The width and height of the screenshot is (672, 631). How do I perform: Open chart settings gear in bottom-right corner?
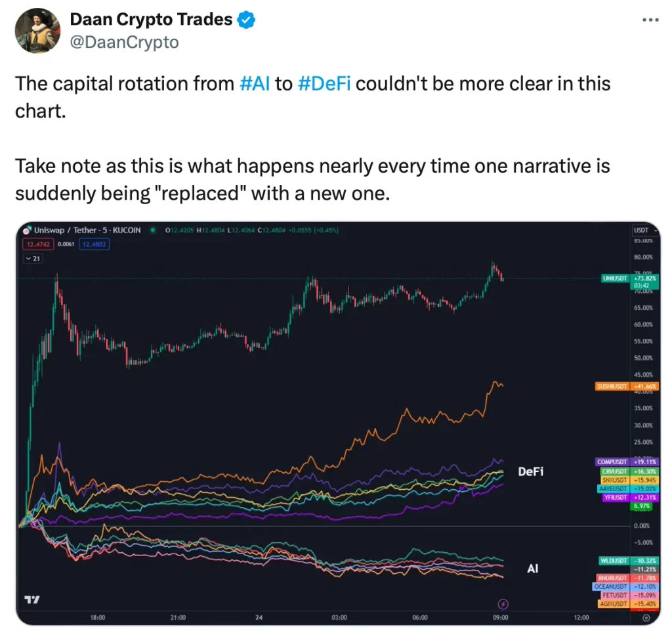click(646, 618)
